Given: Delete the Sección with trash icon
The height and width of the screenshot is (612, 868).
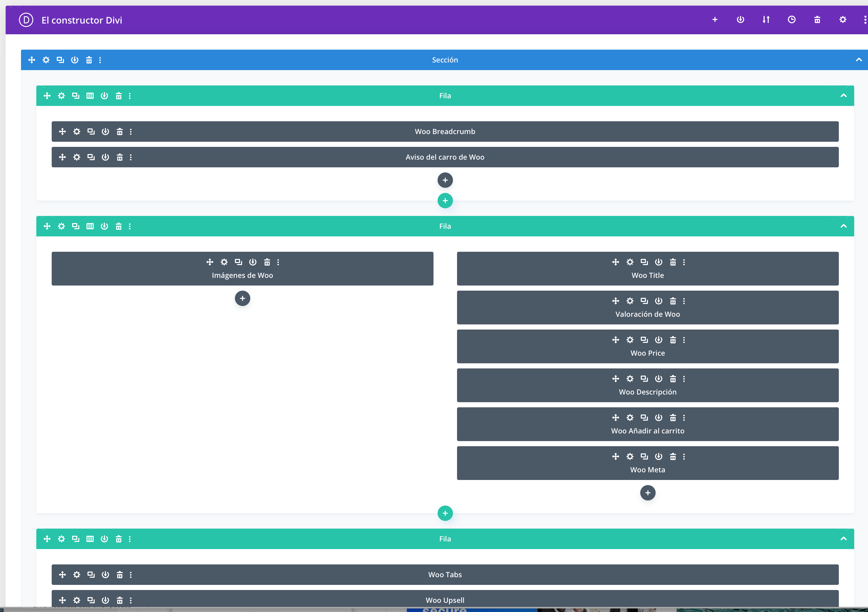Looking at the screenshot, I should (89, 60).
